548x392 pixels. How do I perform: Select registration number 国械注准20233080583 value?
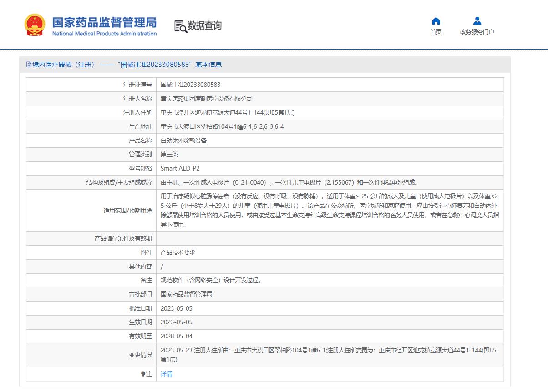coord(190,85)
